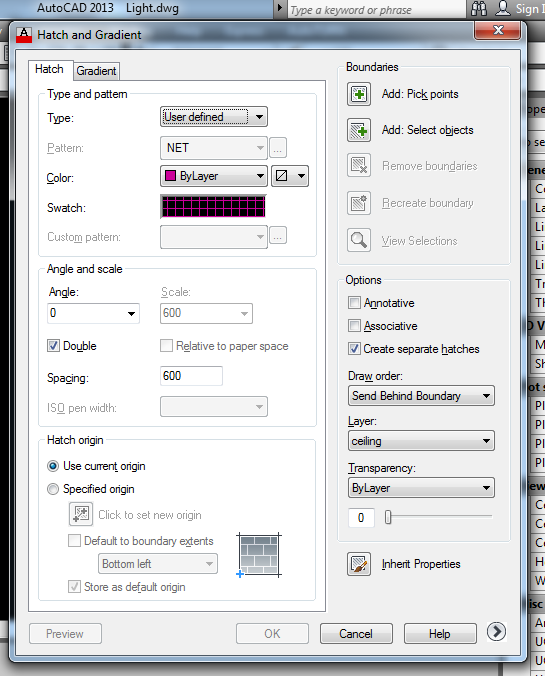545x676 pixels.
Task: Click the hatch origin preview thumbnail
Action: click(x=259, y=555)
